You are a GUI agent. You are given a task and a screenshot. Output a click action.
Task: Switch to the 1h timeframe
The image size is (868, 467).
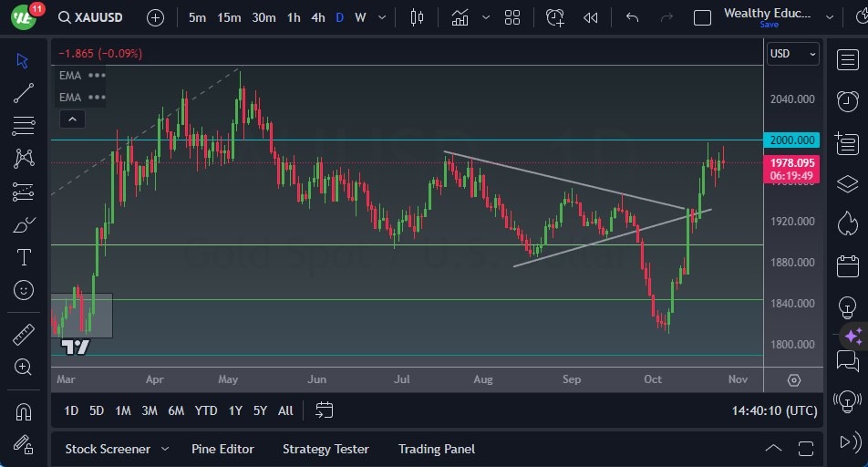[294, 17]
